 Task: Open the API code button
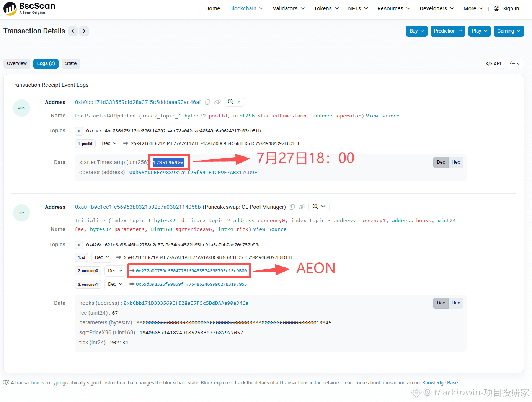[493, 64]
